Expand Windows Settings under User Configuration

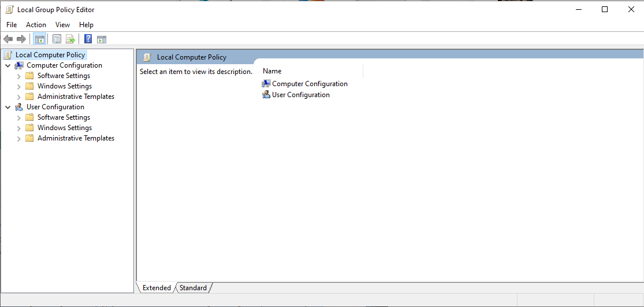pos(18,128)
